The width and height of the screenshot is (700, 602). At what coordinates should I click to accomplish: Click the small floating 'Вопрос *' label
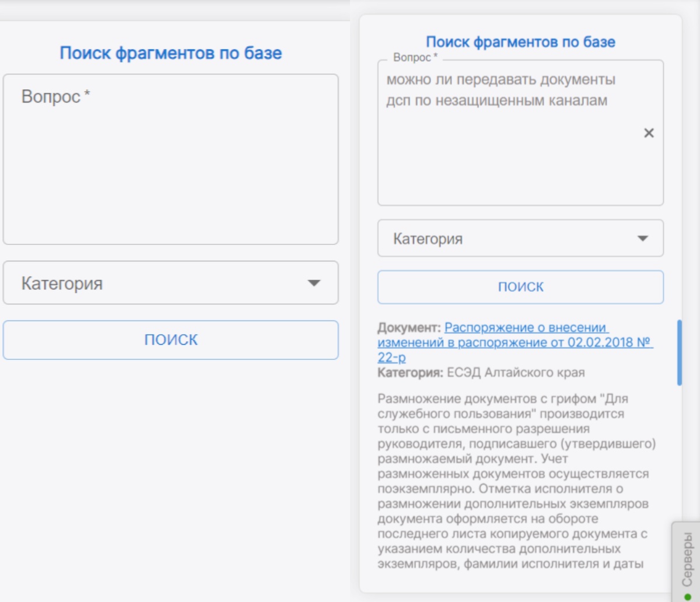coord(415,57)
